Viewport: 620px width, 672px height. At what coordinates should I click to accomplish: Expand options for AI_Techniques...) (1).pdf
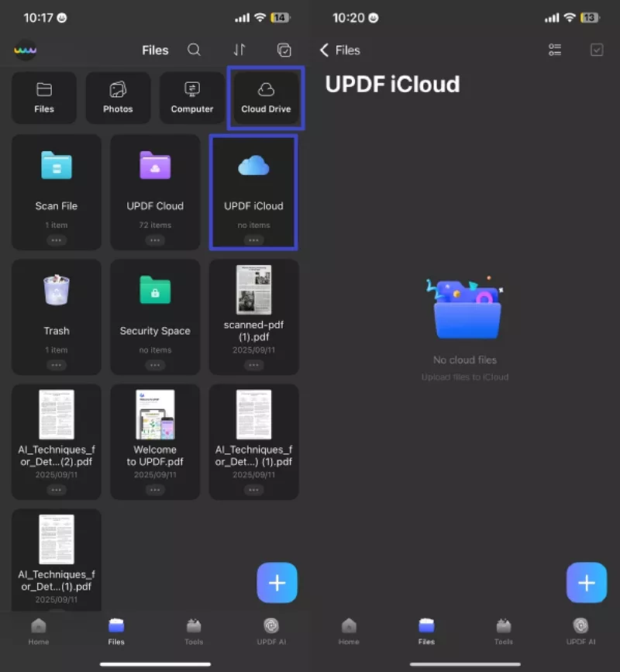pos(253,490)
